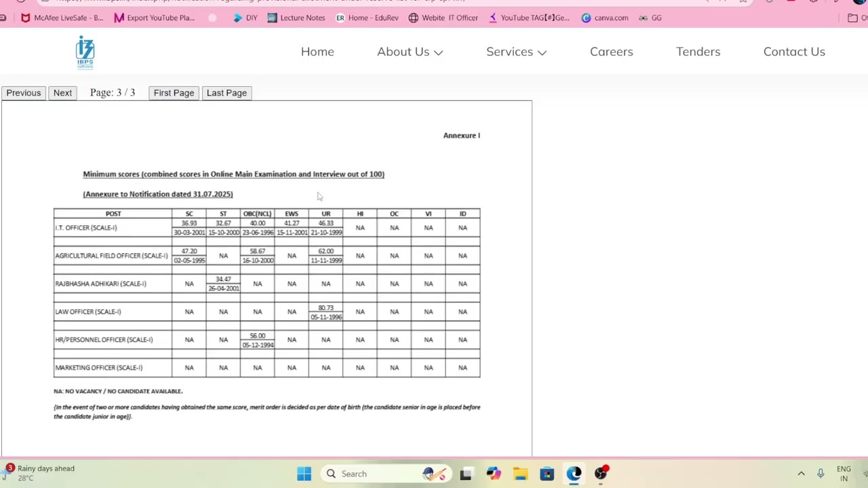Click the Annexure to Notification dated line
Screen dimensions: 868x488
(x=158, y=194)
